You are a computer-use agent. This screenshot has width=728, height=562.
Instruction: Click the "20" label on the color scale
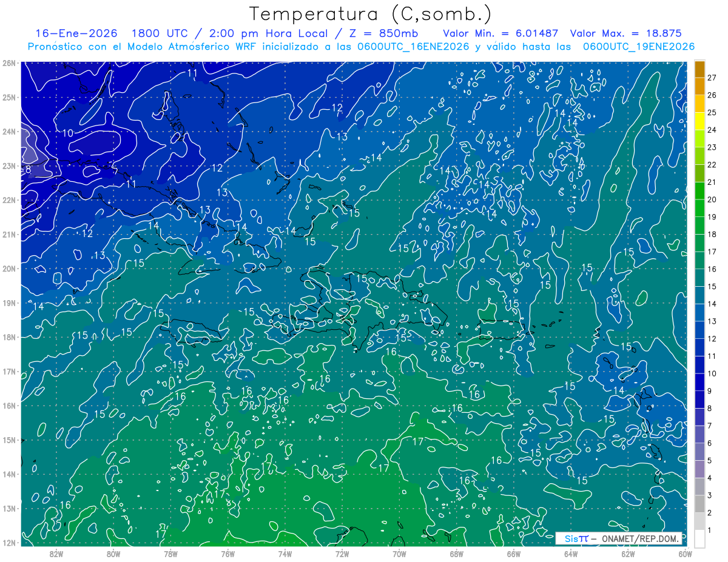coord(712,199)
